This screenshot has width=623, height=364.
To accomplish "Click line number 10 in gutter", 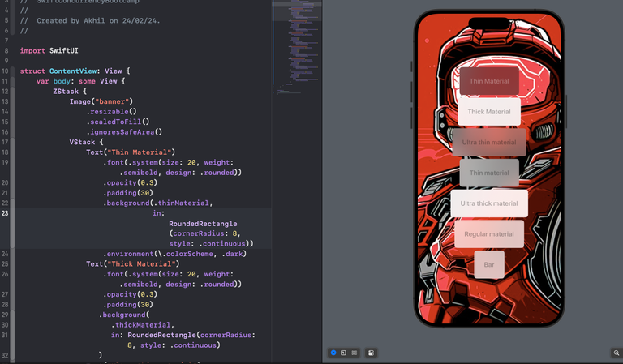I will (5, 71).
